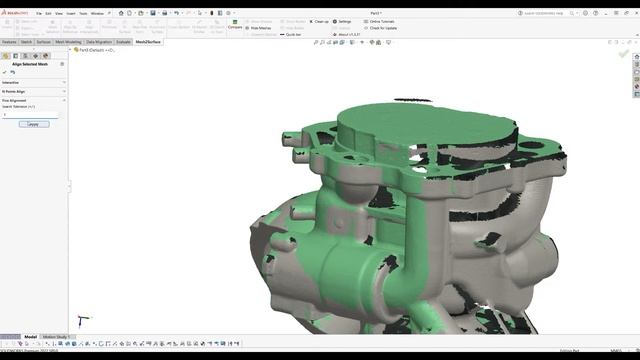Open the Window menu

pos(97,13)
